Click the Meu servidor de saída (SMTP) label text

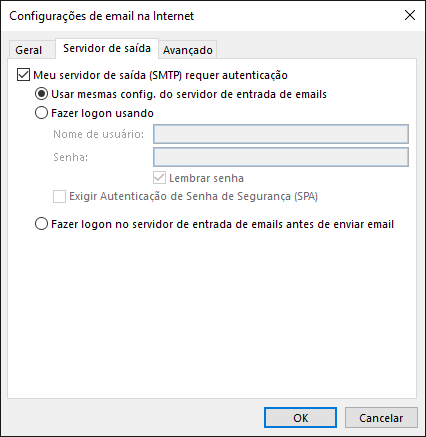click(160, 75)
